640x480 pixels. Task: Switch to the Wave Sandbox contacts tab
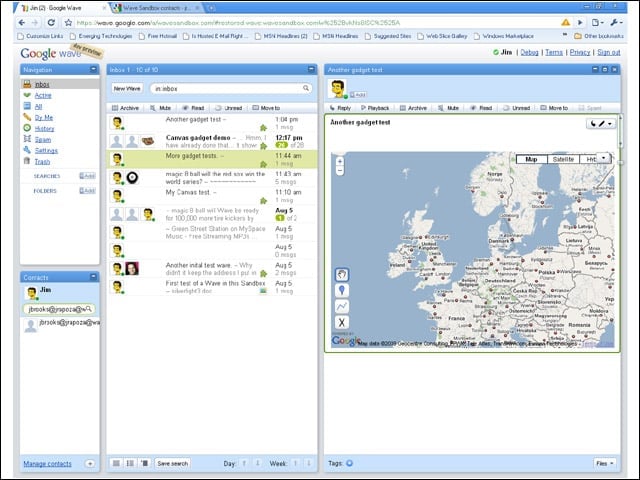(157, 8)
